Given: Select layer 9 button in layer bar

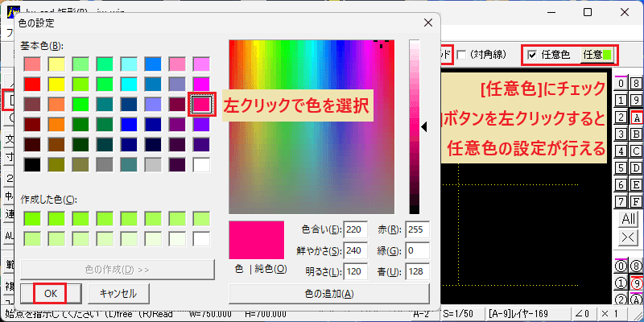Looking at the screenshot, I should [636, 100].
